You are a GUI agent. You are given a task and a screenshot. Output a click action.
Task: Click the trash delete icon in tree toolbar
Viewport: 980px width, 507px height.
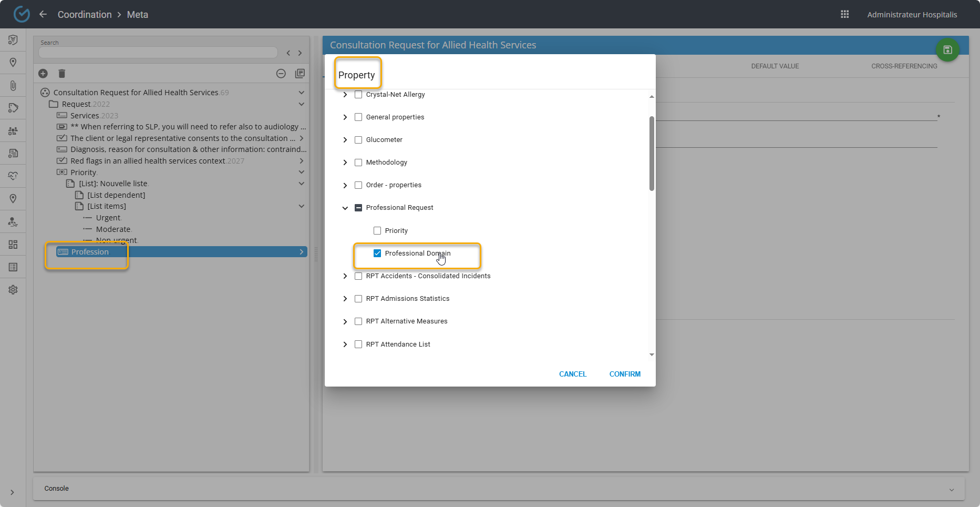(x=61, y=74)
